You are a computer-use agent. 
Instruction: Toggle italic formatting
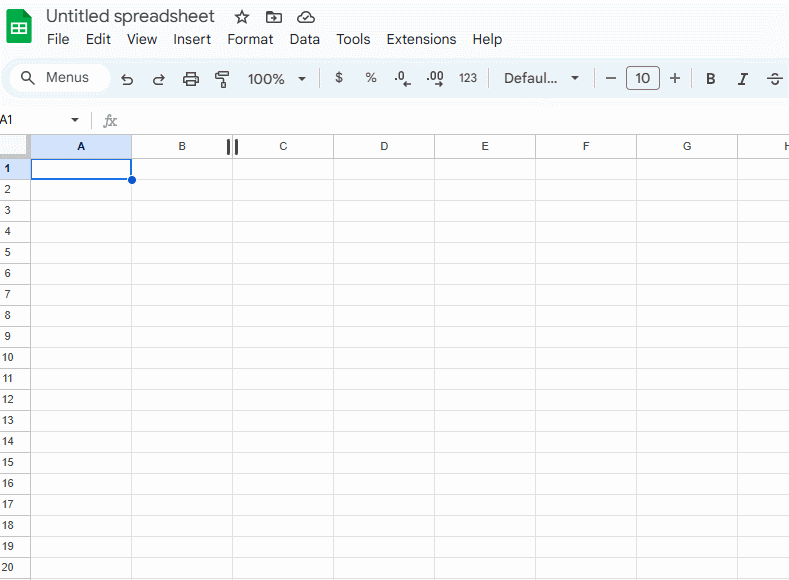(x=743, y=78)
